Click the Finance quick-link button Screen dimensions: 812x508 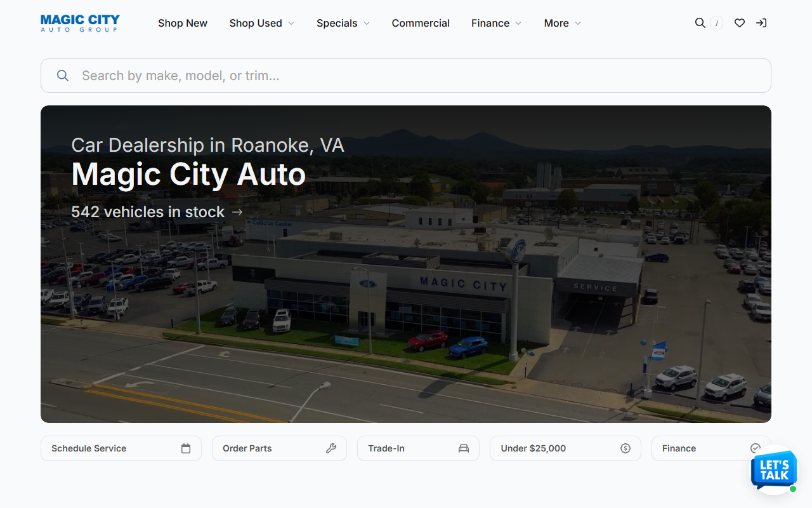711,448
